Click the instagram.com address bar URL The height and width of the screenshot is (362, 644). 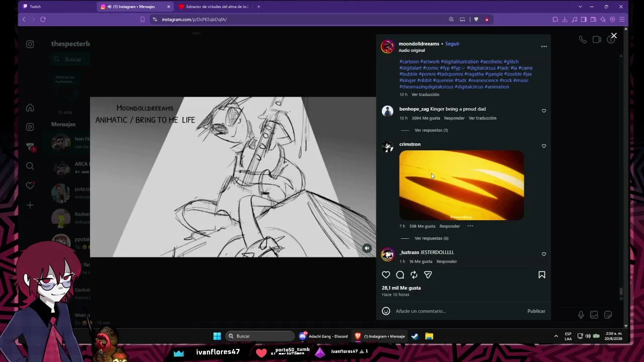tap(194, 20)
